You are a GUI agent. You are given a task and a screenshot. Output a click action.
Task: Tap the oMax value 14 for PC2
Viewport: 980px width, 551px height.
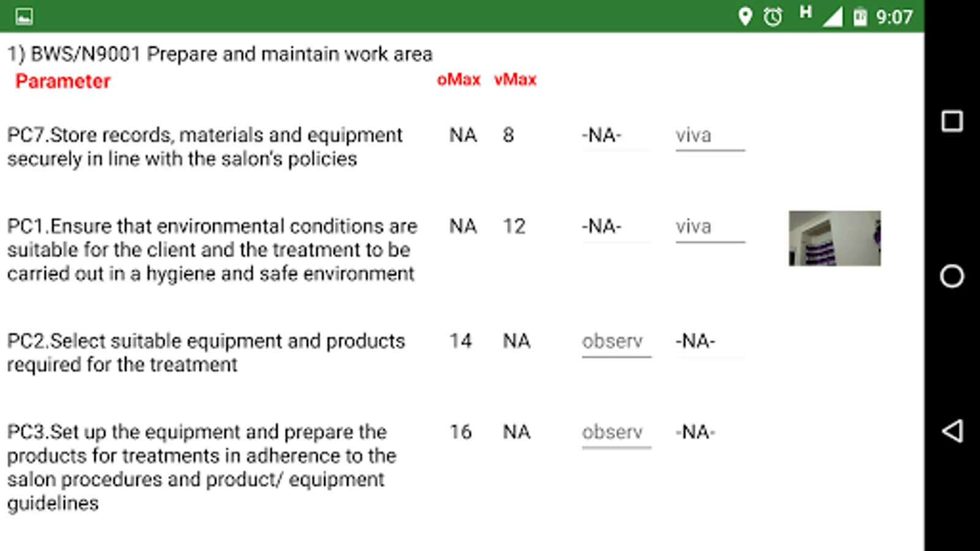(461, 340)
